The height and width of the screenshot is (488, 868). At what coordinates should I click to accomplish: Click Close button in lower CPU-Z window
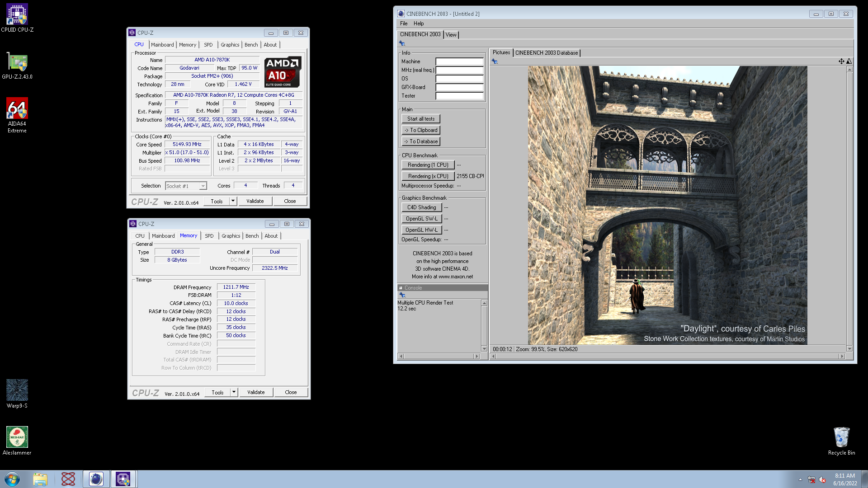[291, 392]
